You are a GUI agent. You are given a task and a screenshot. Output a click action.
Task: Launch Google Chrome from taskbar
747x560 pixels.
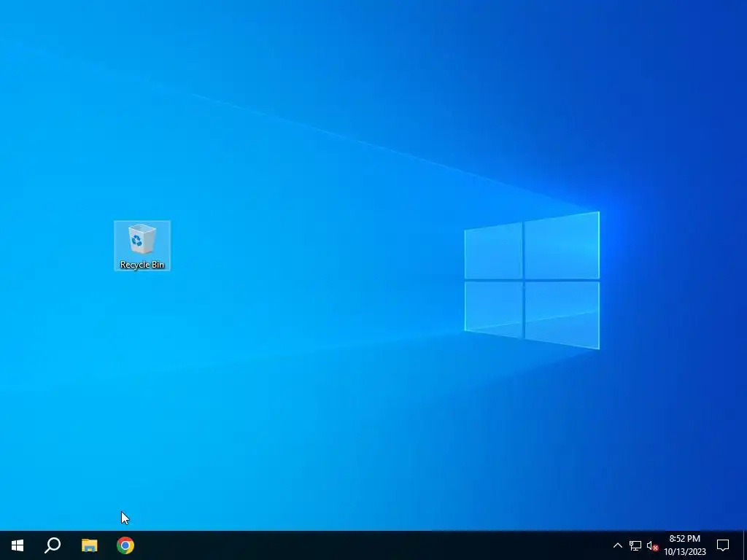125,545
